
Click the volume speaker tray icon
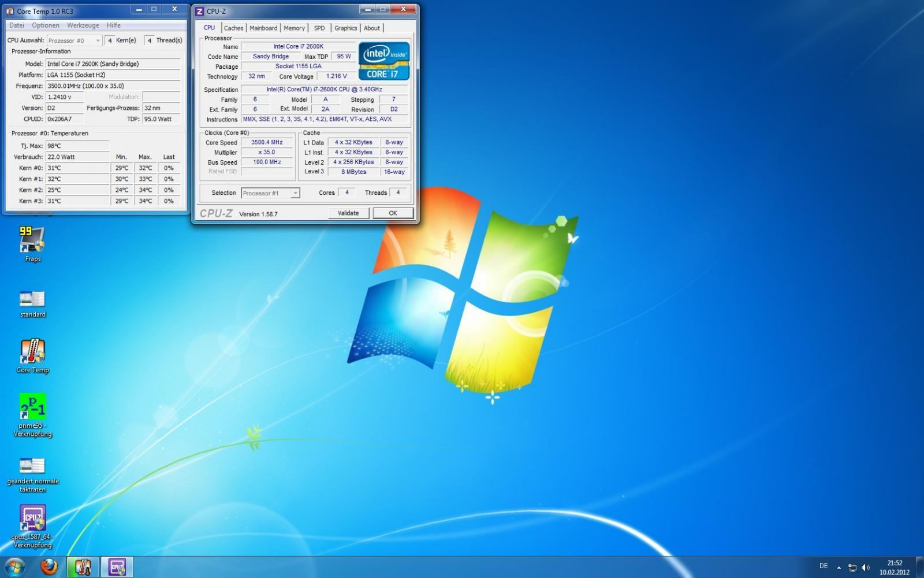click(x=866, y=568)
